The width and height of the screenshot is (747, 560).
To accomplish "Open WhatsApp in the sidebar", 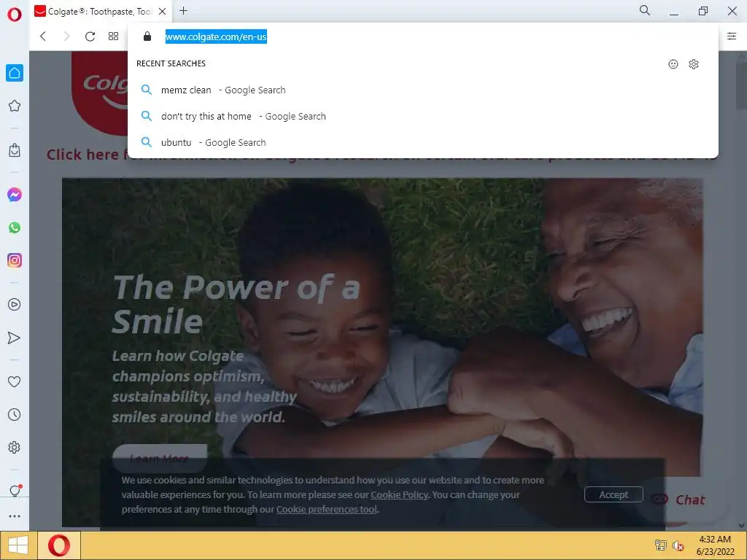I will click(x=15, y=227).
